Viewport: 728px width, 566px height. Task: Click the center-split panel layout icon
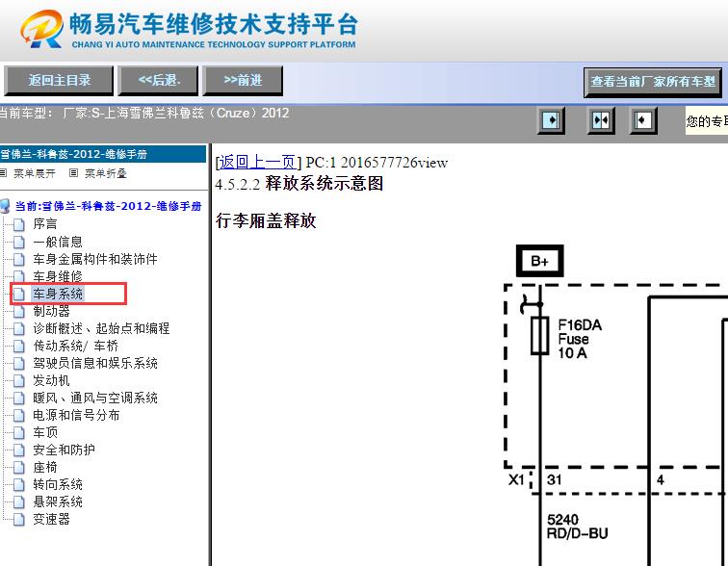[x=601, y=120]
